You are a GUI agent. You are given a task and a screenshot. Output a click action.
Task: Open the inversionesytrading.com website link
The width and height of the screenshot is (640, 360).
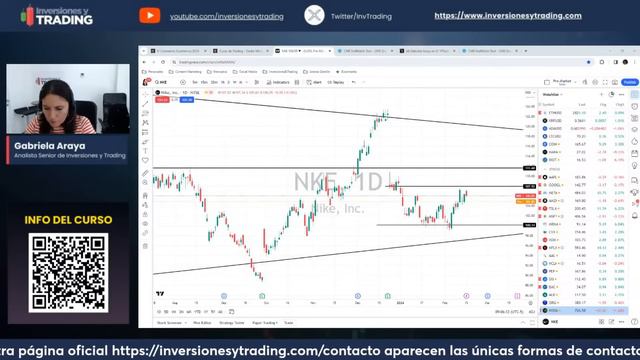(508, 16)
